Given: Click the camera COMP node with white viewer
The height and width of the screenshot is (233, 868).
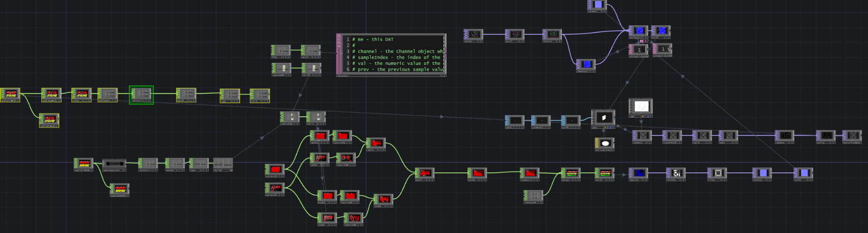Looking at the screenshot, I should pyautogui.click(x=641, y=108).
